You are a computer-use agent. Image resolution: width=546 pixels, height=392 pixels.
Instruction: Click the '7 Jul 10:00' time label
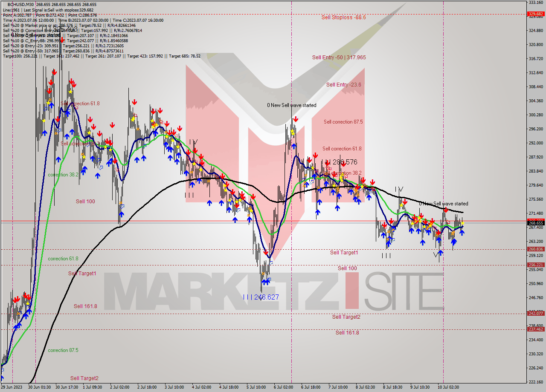point(339,387)
